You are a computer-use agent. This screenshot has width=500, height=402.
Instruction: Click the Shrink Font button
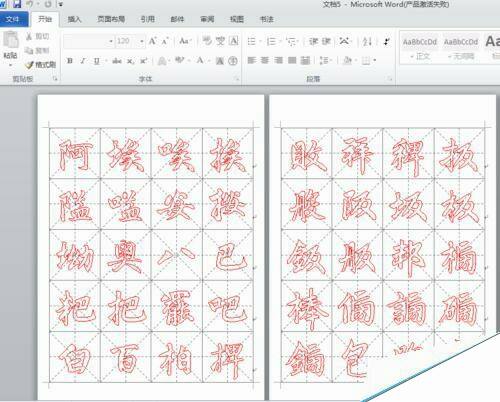pyautogui.click(x=165, y=41)
